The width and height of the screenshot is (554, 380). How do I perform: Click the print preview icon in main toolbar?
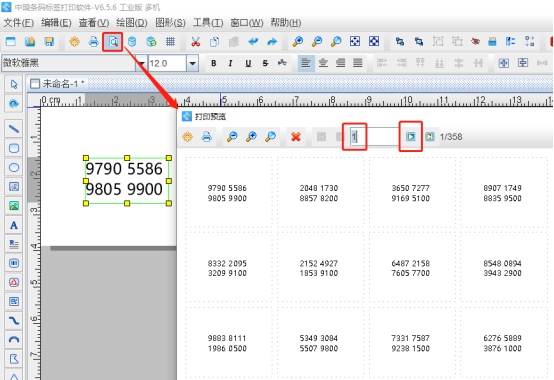(x=113, y=42)
